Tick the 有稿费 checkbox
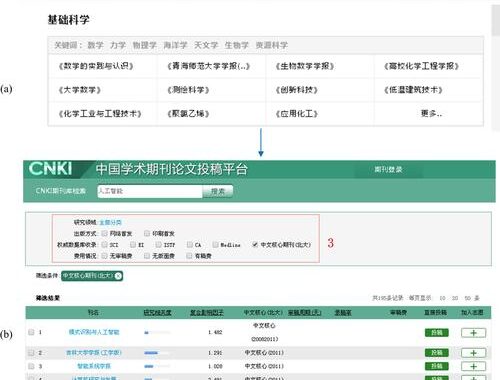Screen dimensions: 500x380 point(189,256)
